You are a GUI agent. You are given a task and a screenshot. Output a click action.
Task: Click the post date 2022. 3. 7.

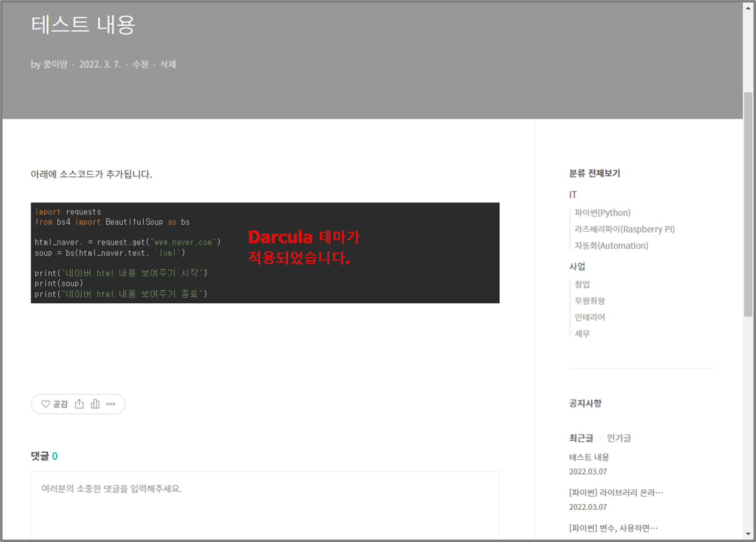coord(100,64)
